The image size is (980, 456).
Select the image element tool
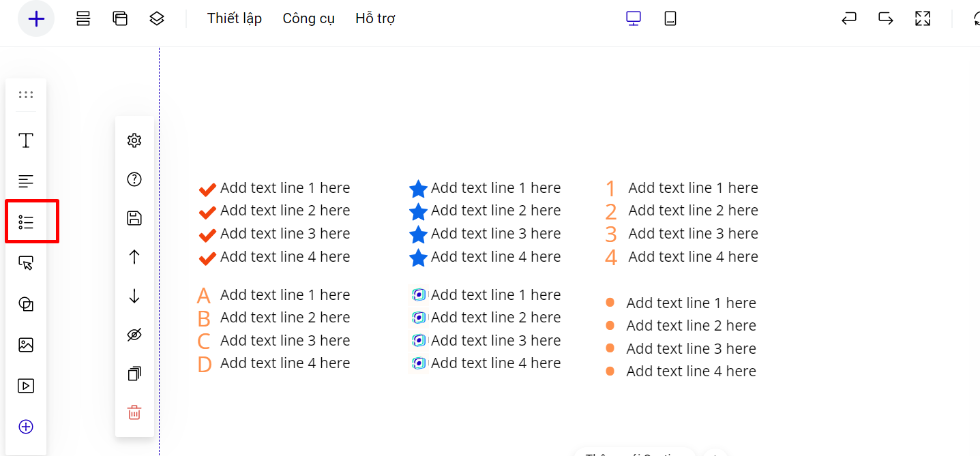click(26, 345)
